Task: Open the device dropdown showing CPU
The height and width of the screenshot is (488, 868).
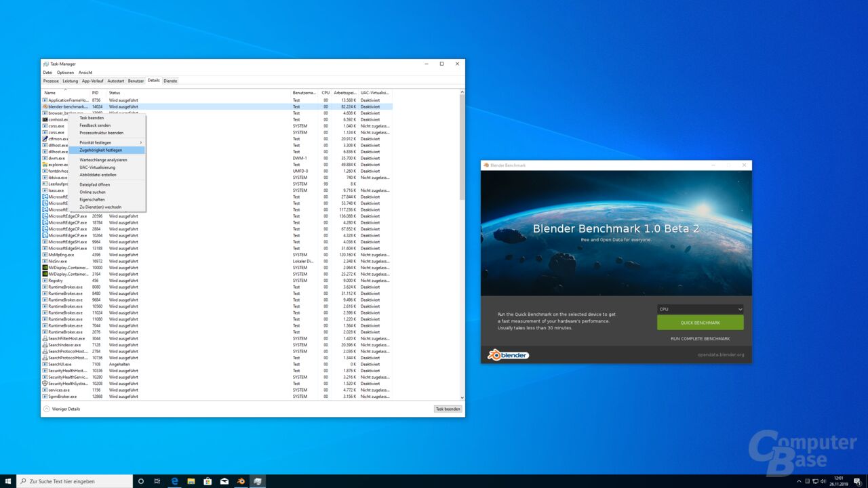Action: pos(700,309)
